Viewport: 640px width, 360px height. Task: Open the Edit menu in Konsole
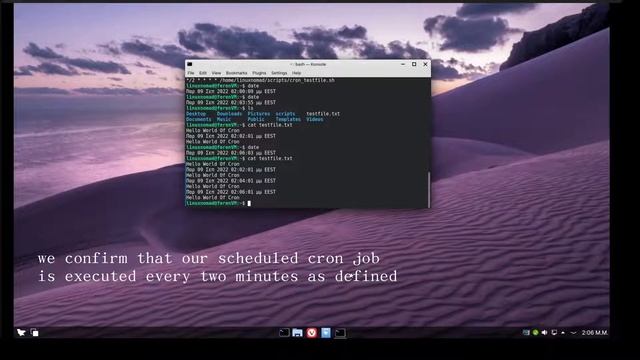203,73
